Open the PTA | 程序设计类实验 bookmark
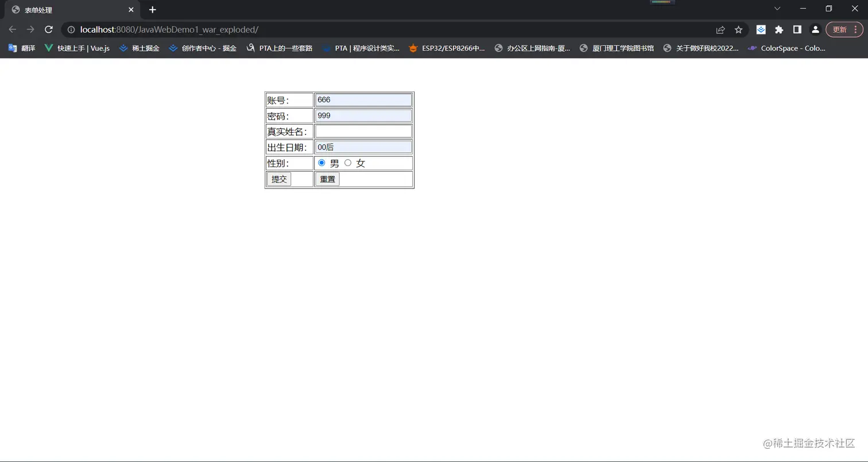Viewport: 868px width, 462px height. pyautogui.click(x=361, y=48)
